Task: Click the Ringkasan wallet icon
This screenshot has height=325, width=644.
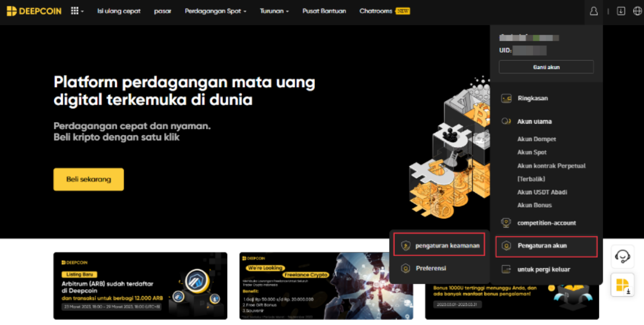Action: 506,99
